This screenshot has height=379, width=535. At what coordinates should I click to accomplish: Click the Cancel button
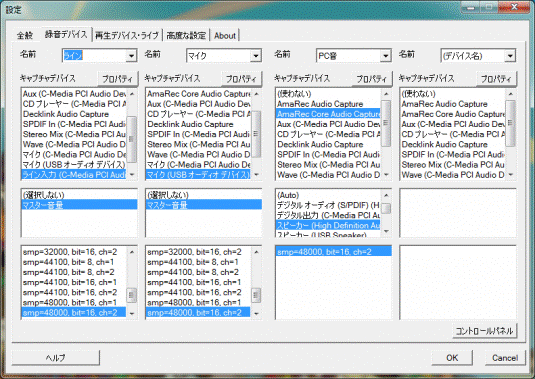pos(505,358)
